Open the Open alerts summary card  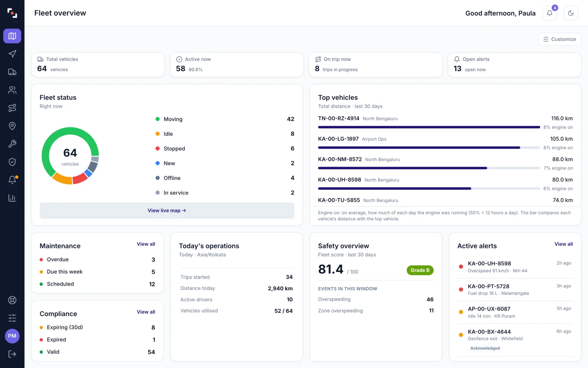[x=514, y=65]
